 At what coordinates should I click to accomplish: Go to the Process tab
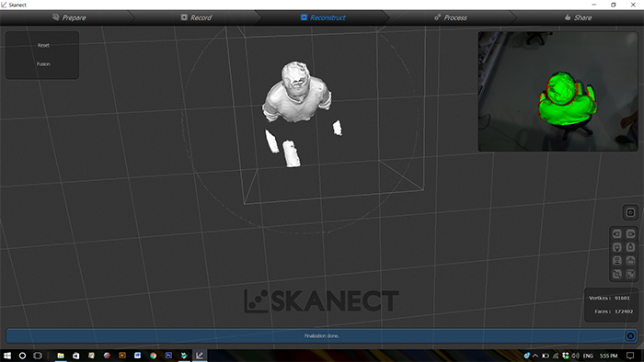pyautogui.click(x=451, y=17)
